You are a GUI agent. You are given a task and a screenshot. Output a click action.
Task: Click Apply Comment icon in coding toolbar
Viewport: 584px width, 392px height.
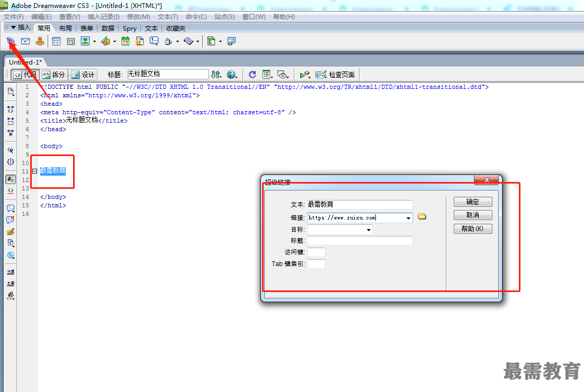(11, 208)
